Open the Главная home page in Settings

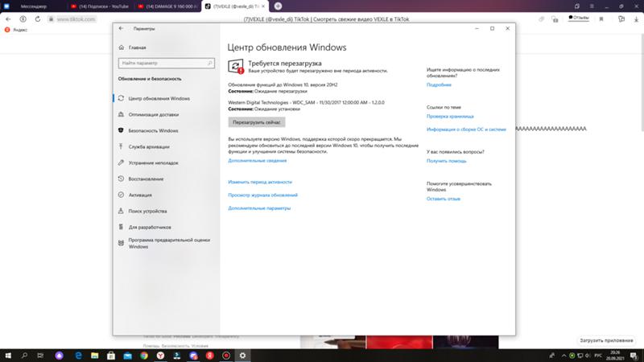point(137,47)
